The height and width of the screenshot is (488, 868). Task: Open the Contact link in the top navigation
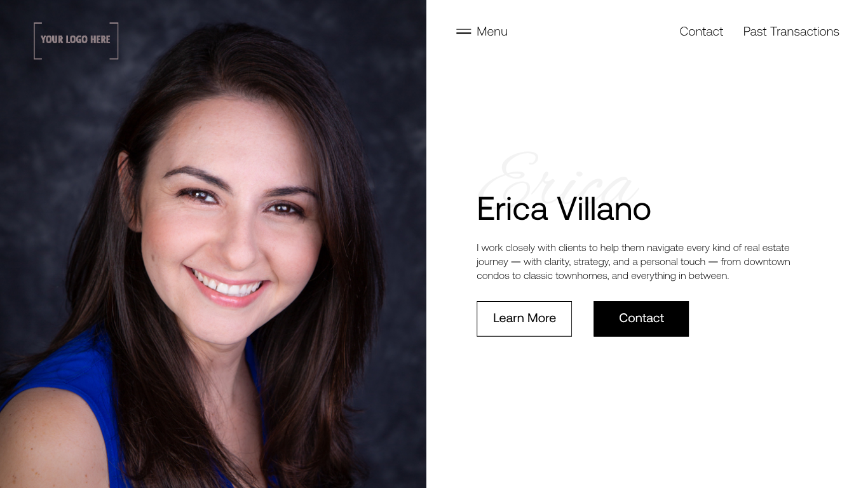coord(701,31)
